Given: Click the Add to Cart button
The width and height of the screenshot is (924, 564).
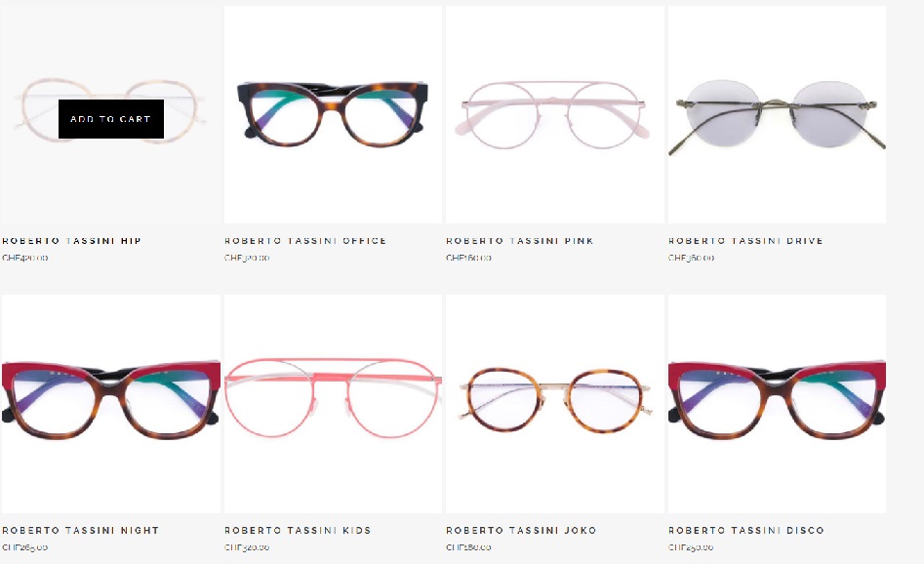Looking at the screenshot, I should pos(111,119).
